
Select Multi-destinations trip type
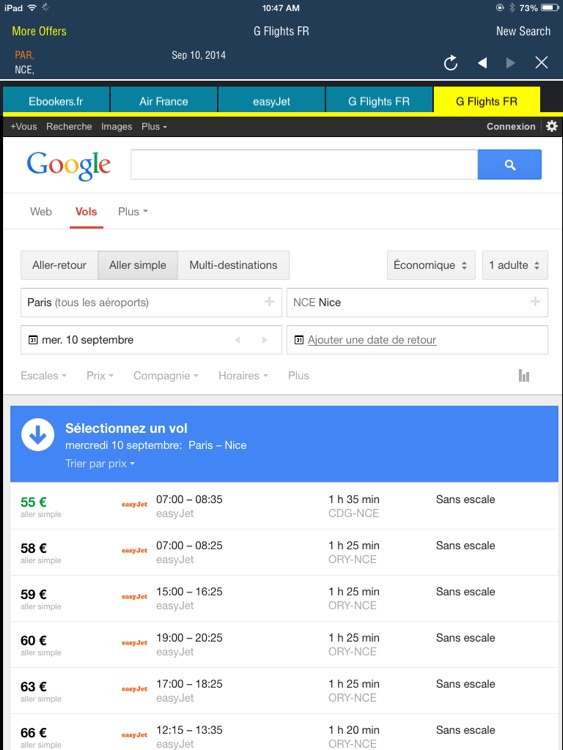233,265
